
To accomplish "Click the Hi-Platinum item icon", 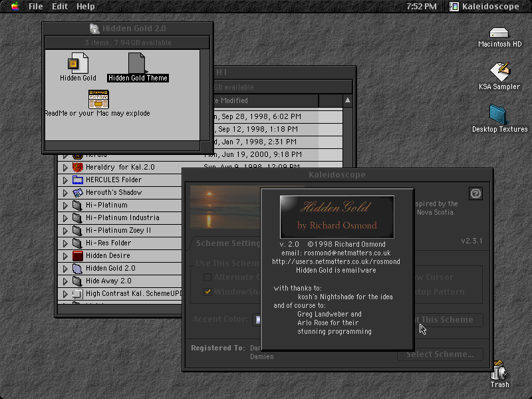I will (x=78, y=205).
